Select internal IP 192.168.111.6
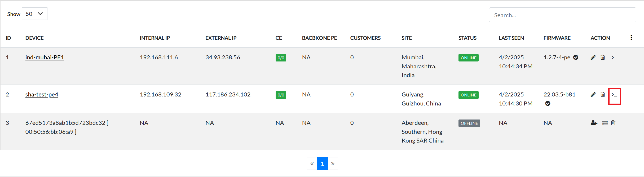Viewport: 644px width, 177px height. tap(159, 57)
